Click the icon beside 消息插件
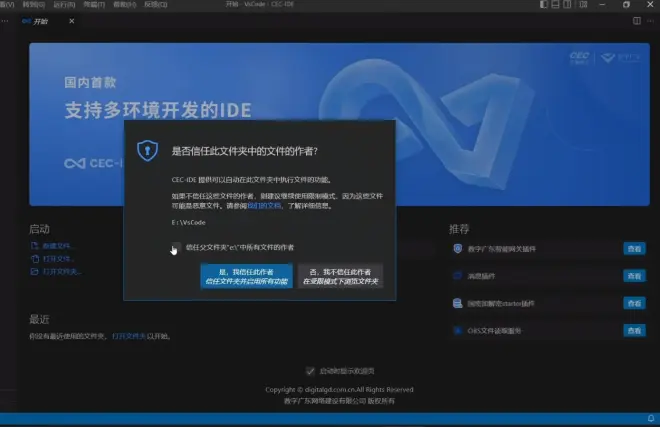The height and width of the screenshot is (427, 660). tap(458, 276)
